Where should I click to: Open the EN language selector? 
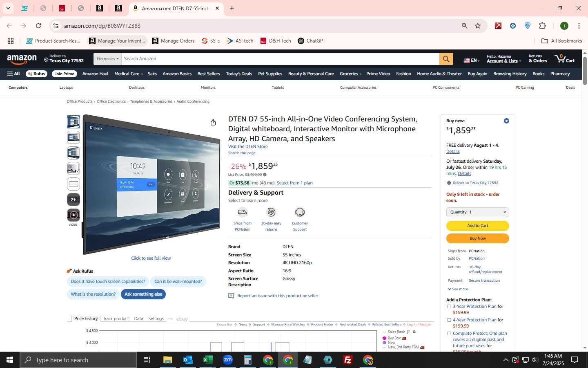point(471,60)
